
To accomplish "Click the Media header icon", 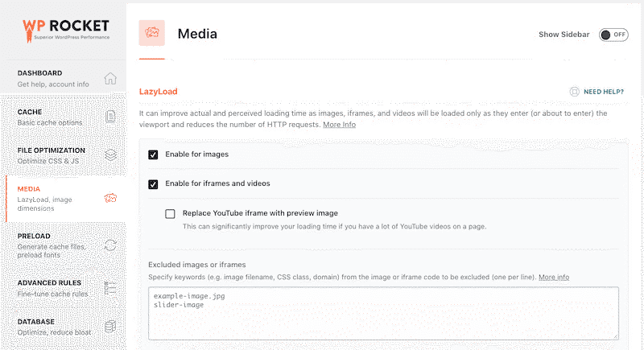I will pos(151,33).
